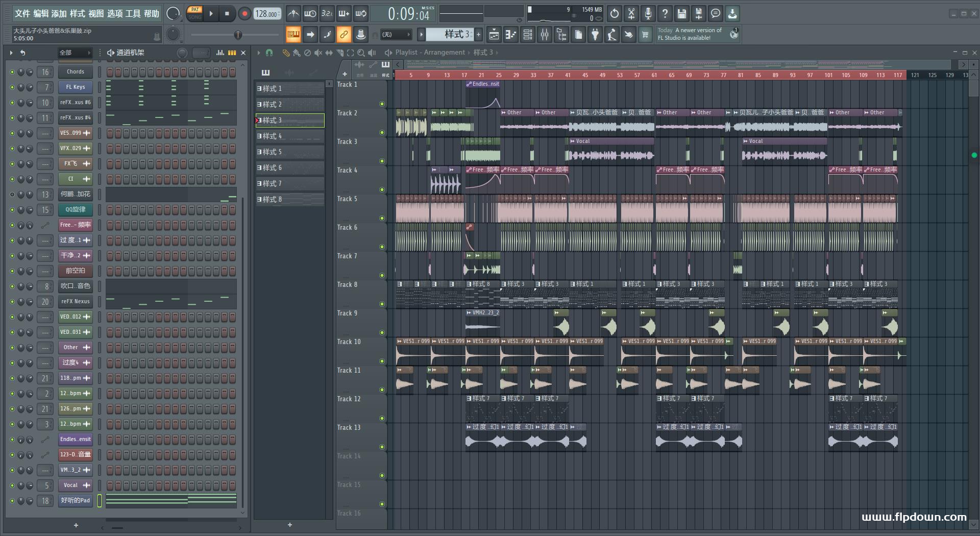Open the undo history icon
The height and width of the screenshot is (536, 980).
click(615, 14)
